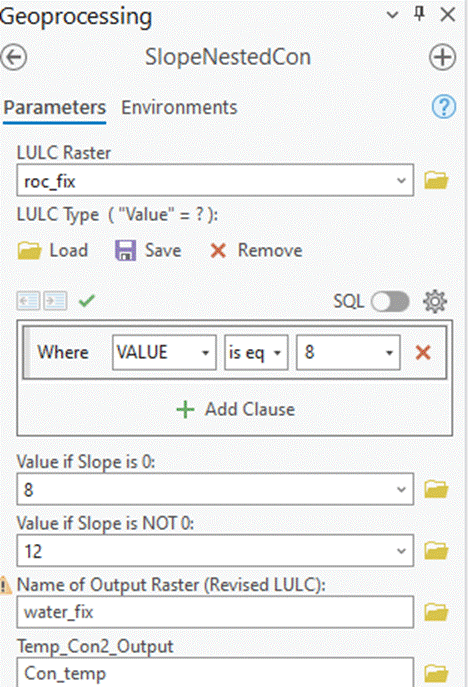
Task: Toggle the SQL mode switch
Action: tap(390, 301)
